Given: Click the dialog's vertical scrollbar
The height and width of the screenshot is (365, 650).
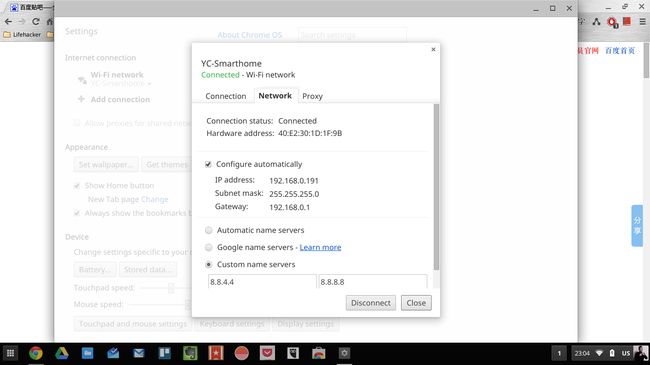Looking at the screenshot, I should (436, 187).
